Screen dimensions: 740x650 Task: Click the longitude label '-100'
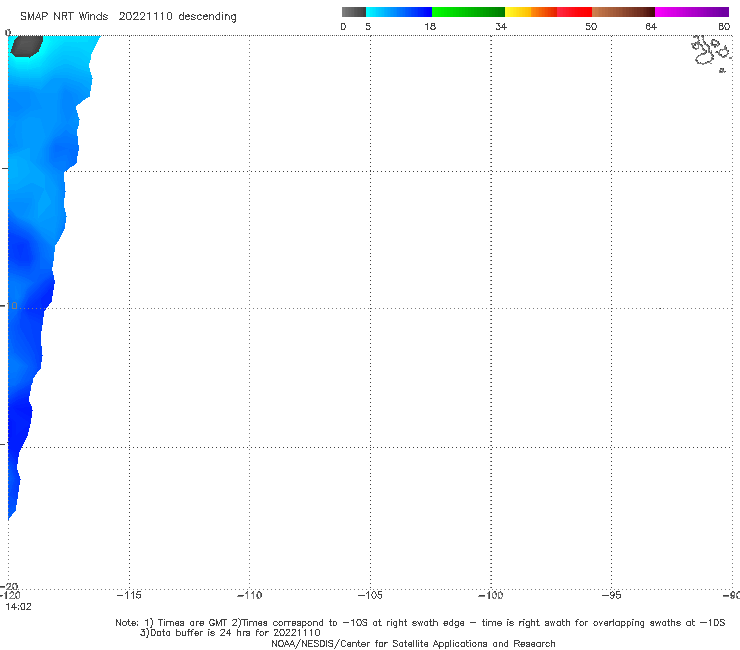click(x=490, y=595)
